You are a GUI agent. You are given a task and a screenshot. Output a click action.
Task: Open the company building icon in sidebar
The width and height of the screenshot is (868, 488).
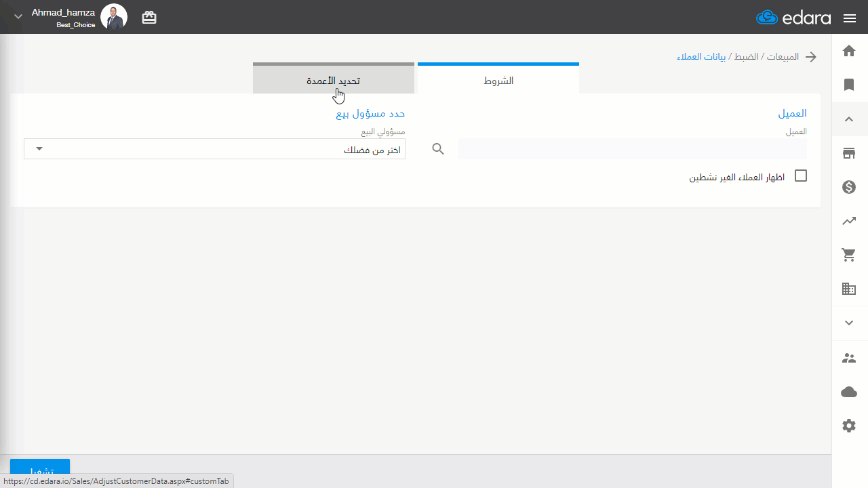point(849,289)
